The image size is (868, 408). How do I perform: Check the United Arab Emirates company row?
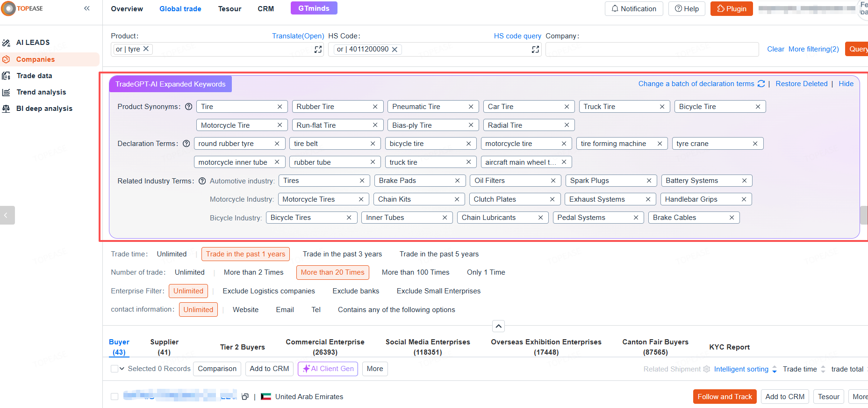pos(115,397)
